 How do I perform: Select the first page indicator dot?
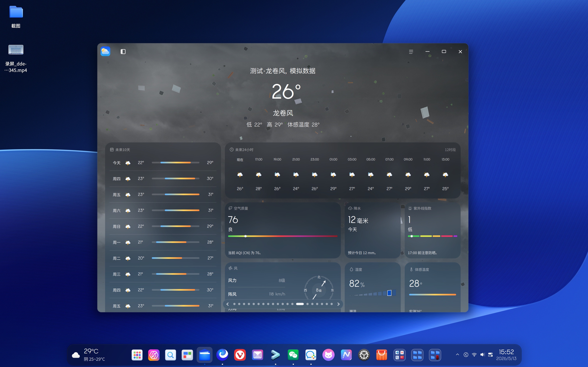pyautogui.click(x=234, y=304)
